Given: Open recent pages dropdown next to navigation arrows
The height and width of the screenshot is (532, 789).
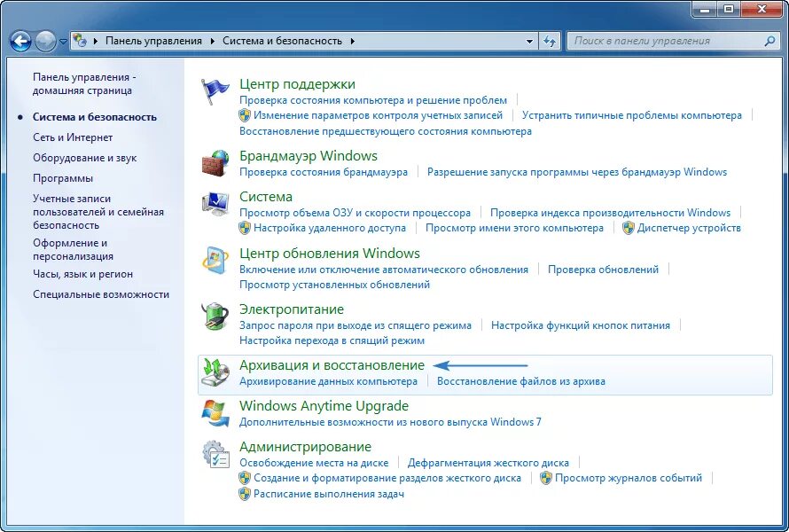Looking at the screenshot, I should coord(63,42).
